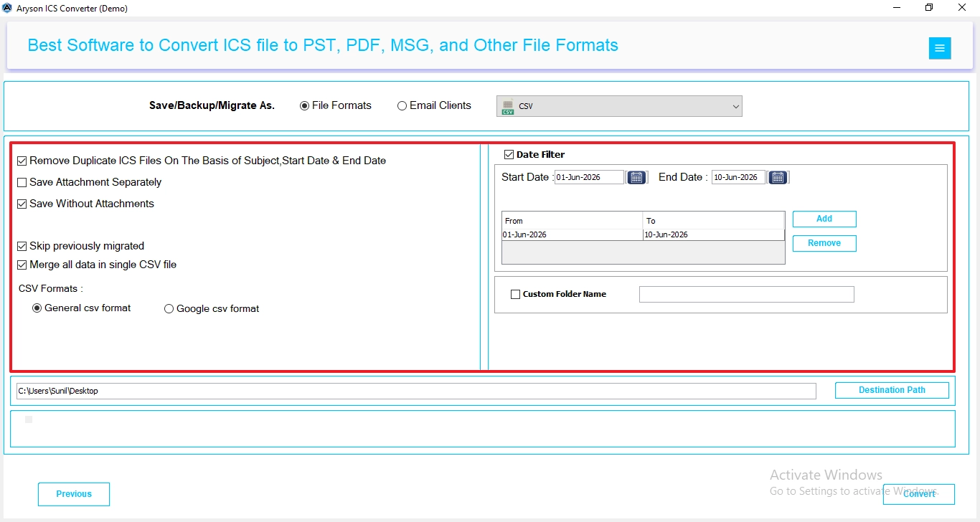Screen dimensions: 980x522
Task: Open the Start Date calendar picker
Action: [636, 177]
